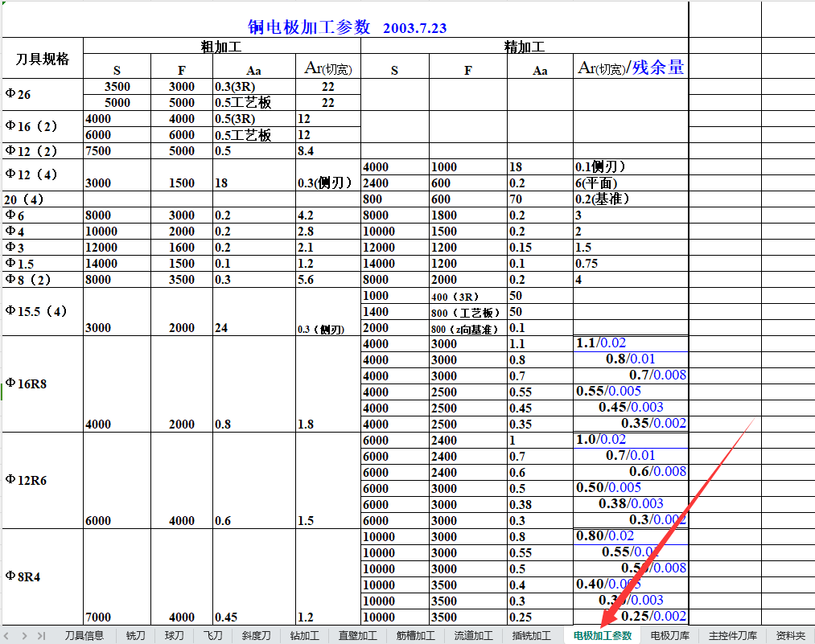815x644 pixels.
Task: Select the 400（3R） feed cell
Action: click(x=468, y=296)
